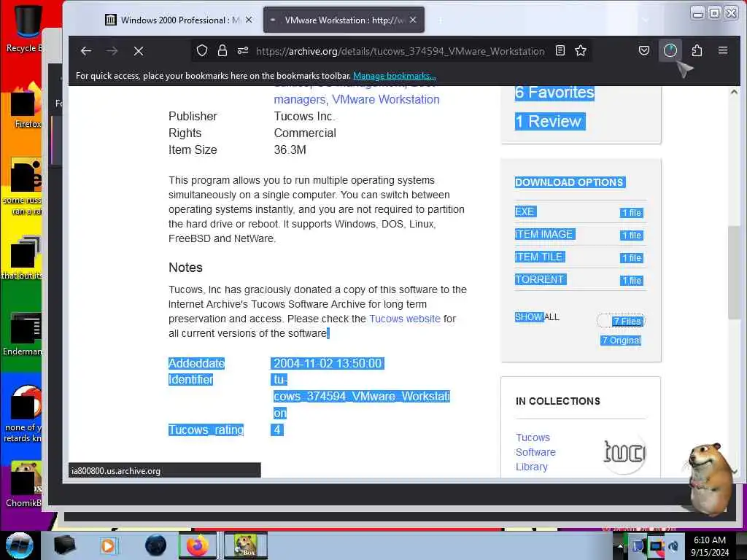Click the page vertical scrollbar thumb
Screen dimensions: 747x560
[733, 273]
